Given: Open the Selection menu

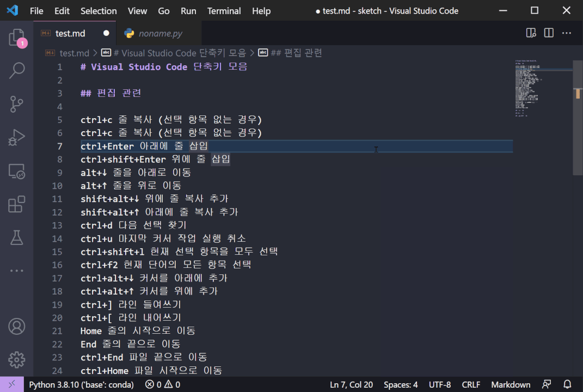Looking at the screenshot, I should (99, 11).
